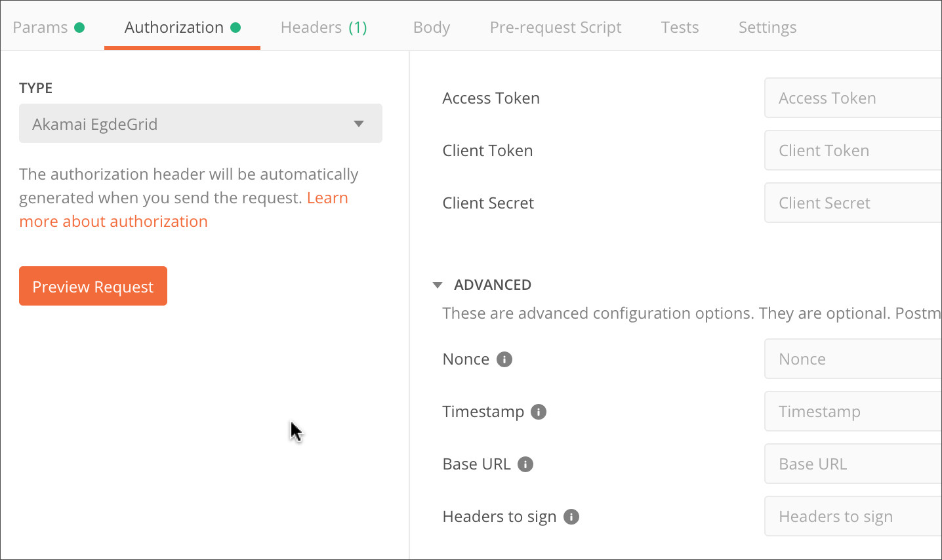Click the Client Token label
Viewport: 942px width, 560px height.
pos(487,150)
